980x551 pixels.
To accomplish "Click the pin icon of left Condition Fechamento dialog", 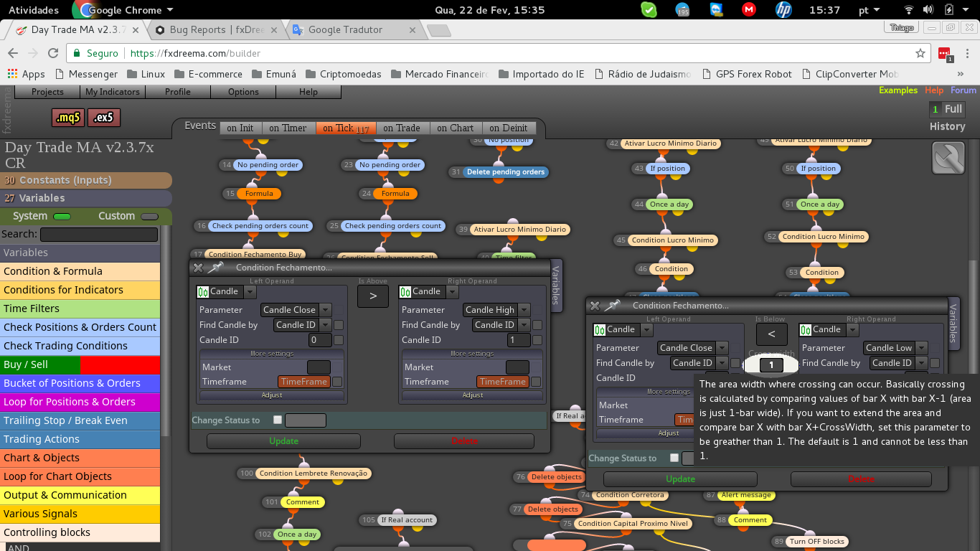I will point(215,268).
